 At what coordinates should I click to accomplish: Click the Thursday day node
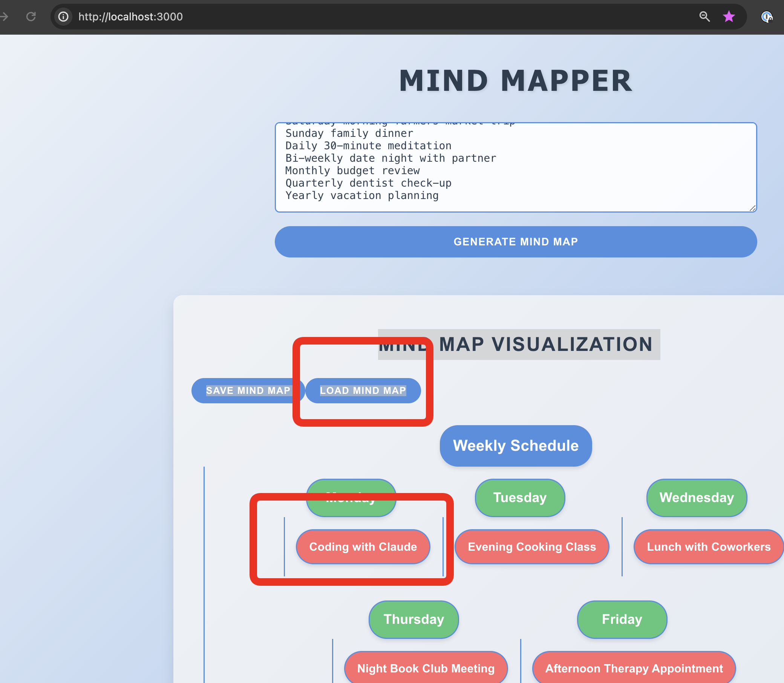[413, 619]
